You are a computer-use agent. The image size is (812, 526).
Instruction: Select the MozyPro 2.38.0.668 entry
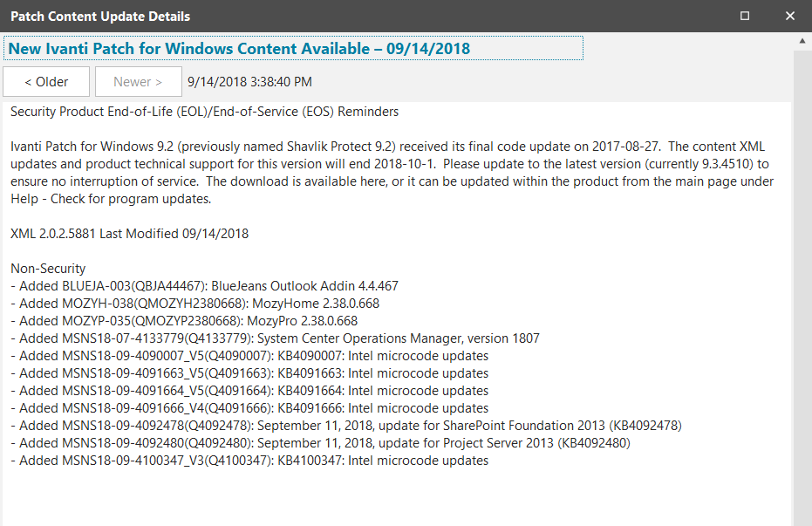pyautogui.click(x=184, y=321)
